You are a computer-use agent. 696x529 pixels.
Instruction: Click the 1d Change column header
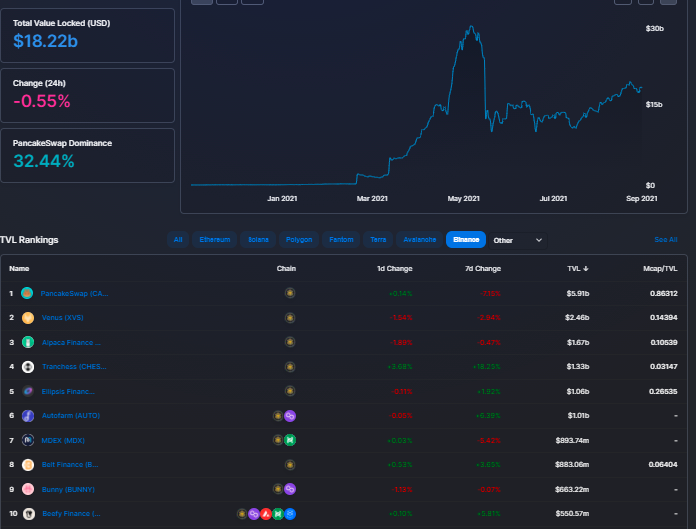[395, 268]
